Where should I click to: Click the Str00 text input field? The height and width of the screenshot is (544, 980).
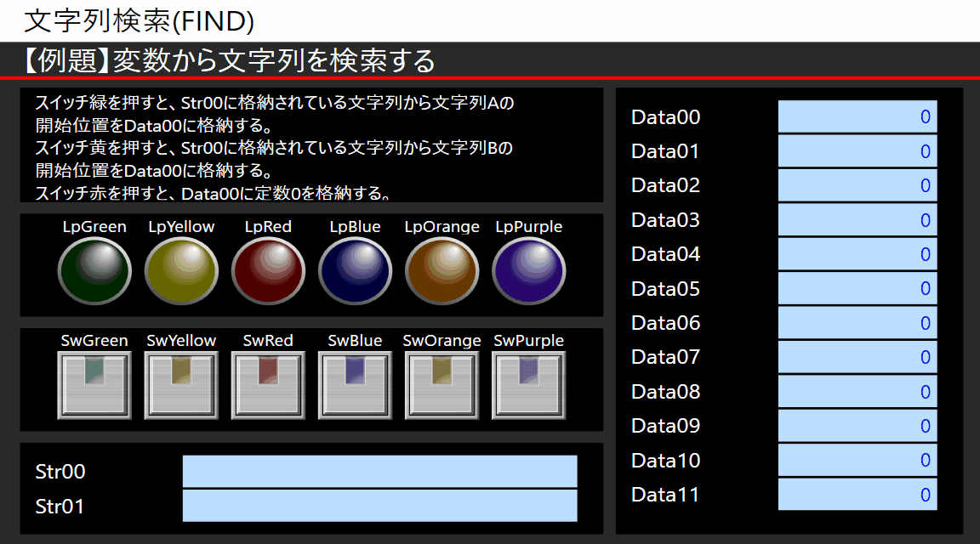(379, 471)
